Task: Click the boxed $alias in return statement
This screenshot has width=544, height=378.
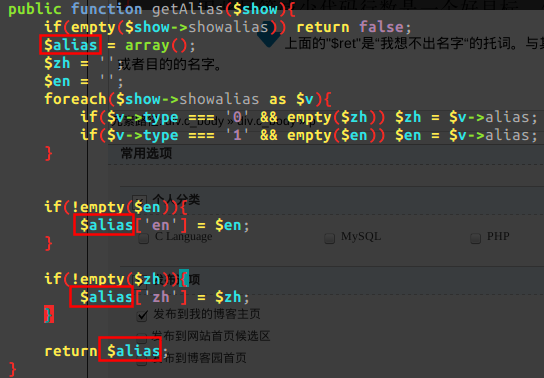Action: point(130,349)
